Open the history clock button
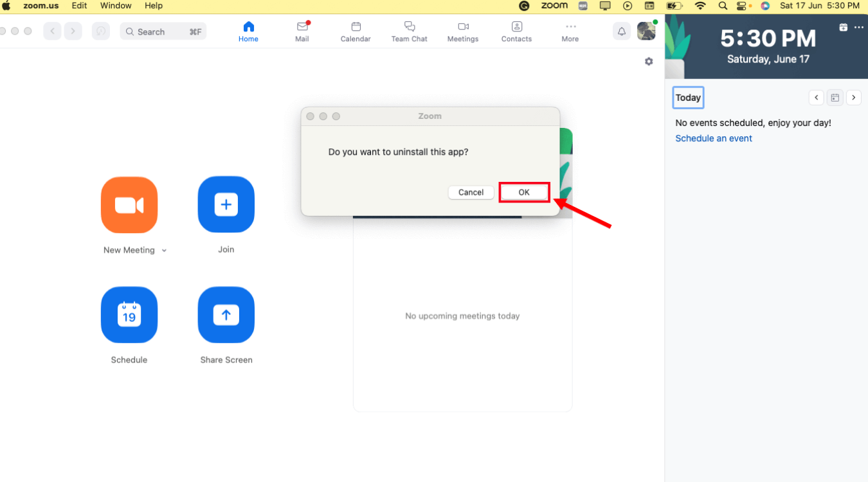This screenshot has height=482, width=868. pyautogui.click(x=101, y=31)
